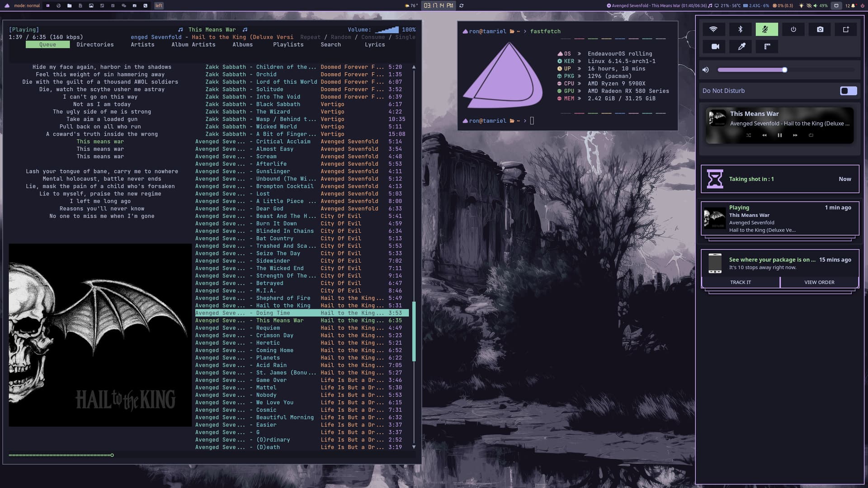The height and width of the screenshot is (488, 868).
Task: Click the red power icon in top bar
Action: [862, 5]
